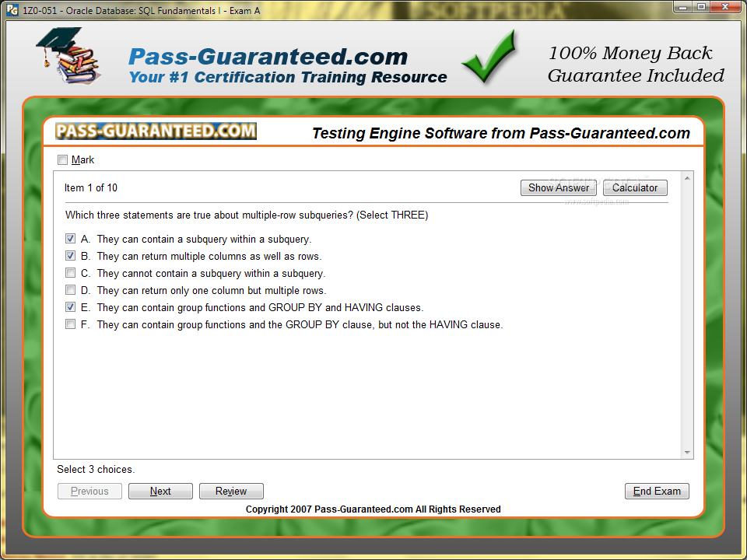The width and height of the screenshot is (747, 560).
Task: Tick the Mark checkbox
Action: pyautogui.click(x=62, y=160)
